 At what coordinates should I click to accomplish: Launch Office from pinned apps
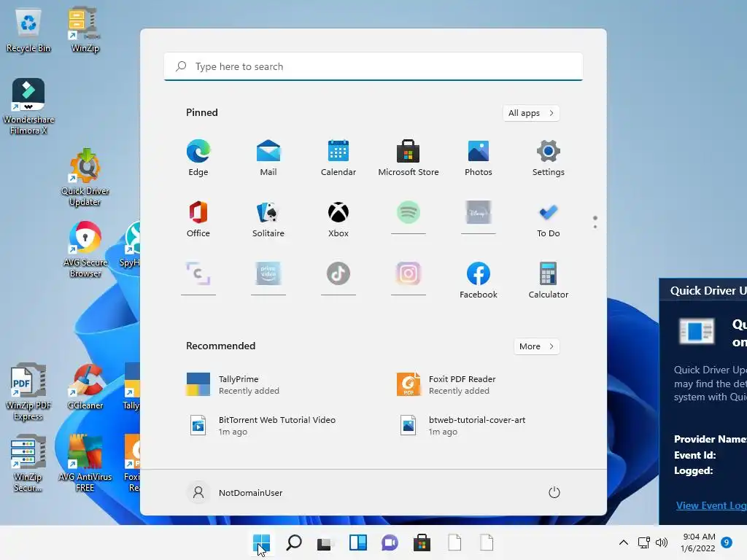[198, 219]
